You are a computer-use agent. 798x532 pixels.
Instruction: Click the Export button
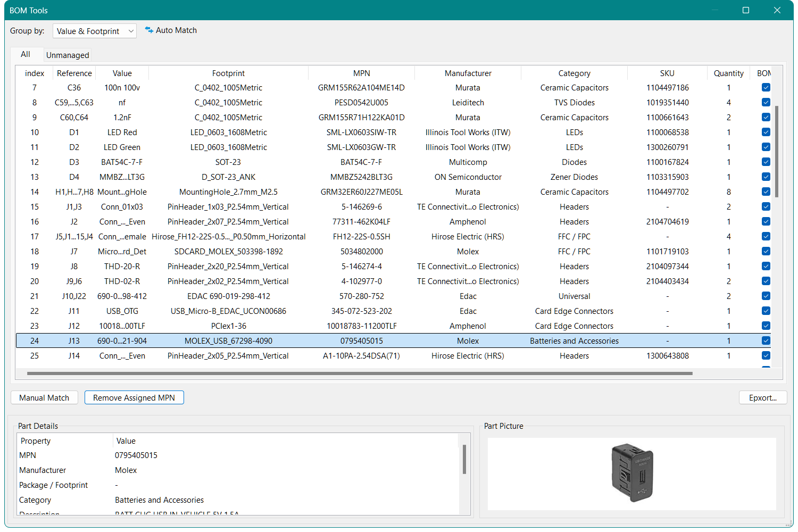tap(762, 398)
